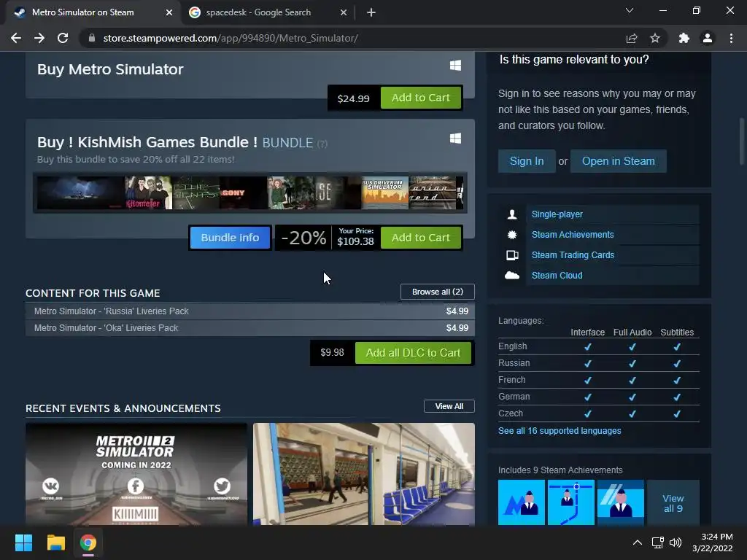Open the metro line map achievement icon

click(571, 502)
